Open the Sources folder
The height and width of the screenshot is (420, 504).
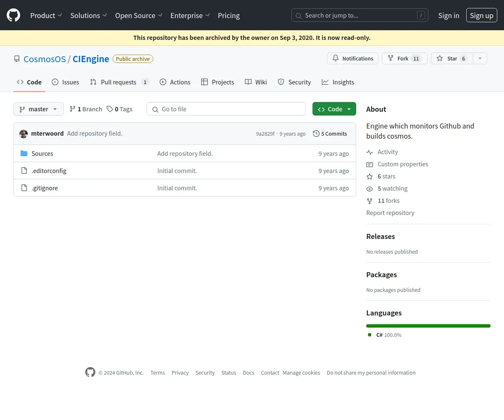(42, 153)
